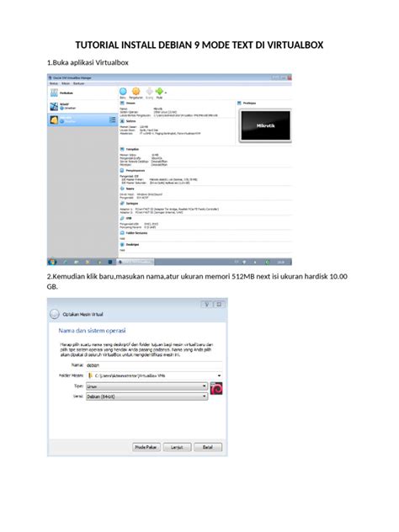The width and height of the screenshot is (399, 532).
Task: Click the Mikrotik preview thumbnail
Action: pyautogui.click(x=265, y=126)
